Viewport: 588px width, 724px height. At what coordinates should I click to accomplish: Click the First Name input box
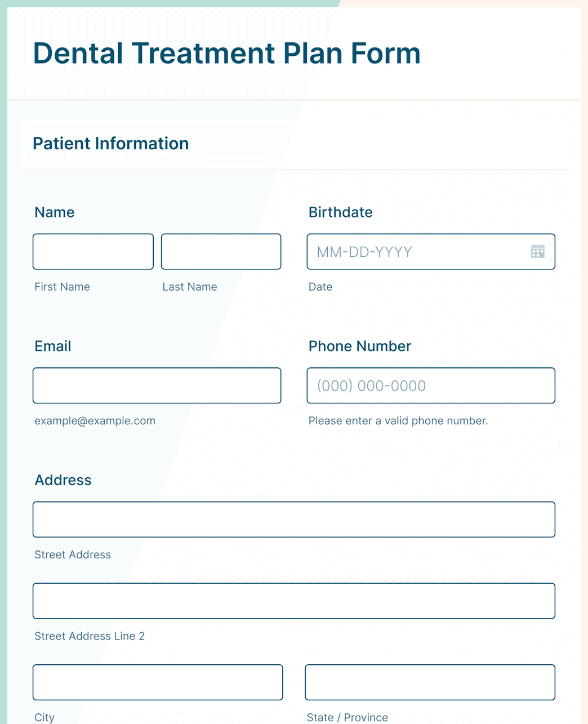(93, 251)
